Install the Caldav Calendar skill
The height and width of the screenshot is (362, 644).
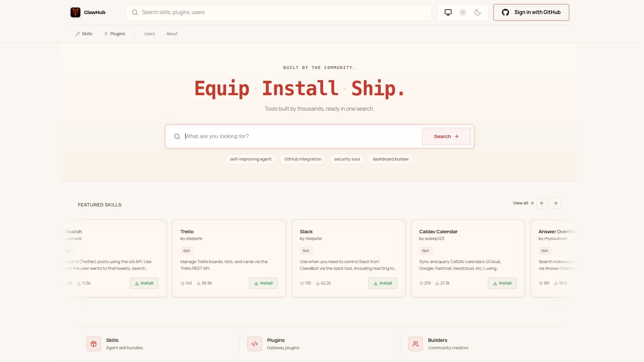(x=502, y=283)
